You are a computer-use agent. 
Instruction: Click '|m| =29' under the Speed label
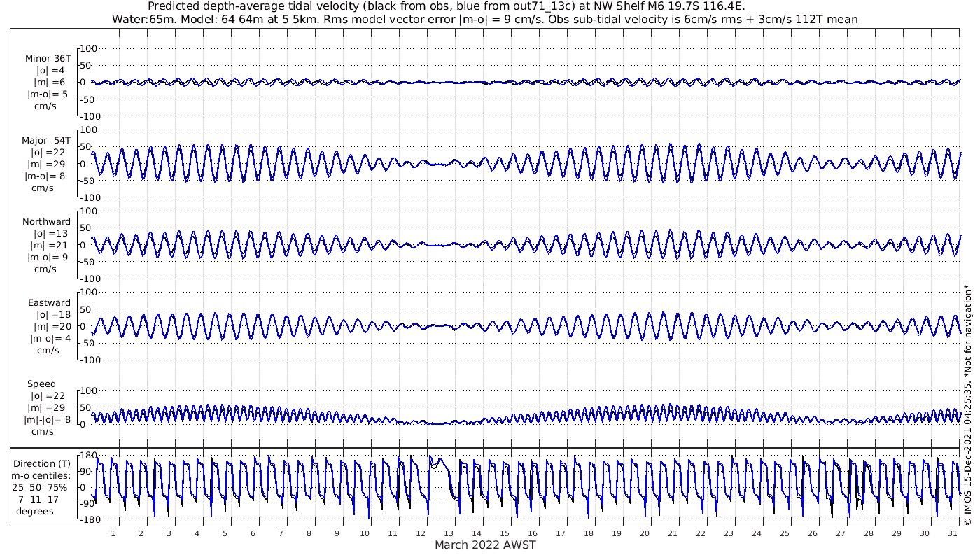point(48,407)
